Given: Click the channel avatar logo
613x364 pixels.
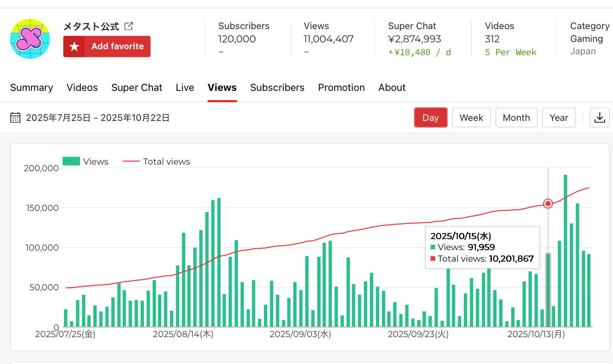Looking at the screenshot, I should pyautogui.click(x=30, y=39).
